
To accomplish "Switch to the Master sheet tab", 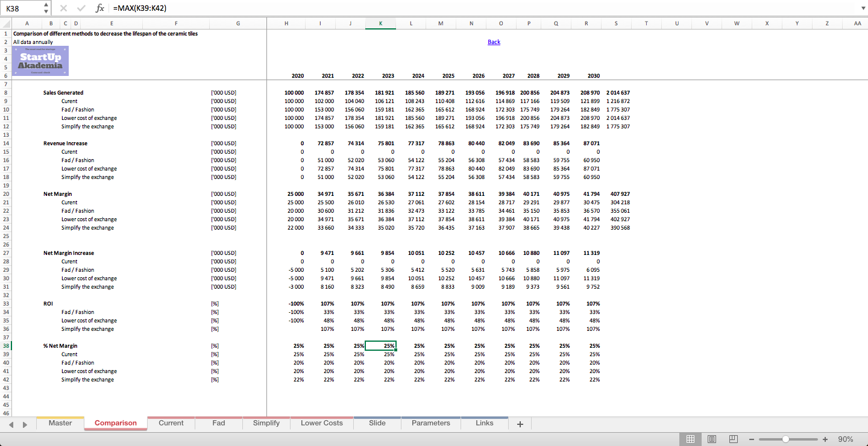I will (x=60, y=423).
